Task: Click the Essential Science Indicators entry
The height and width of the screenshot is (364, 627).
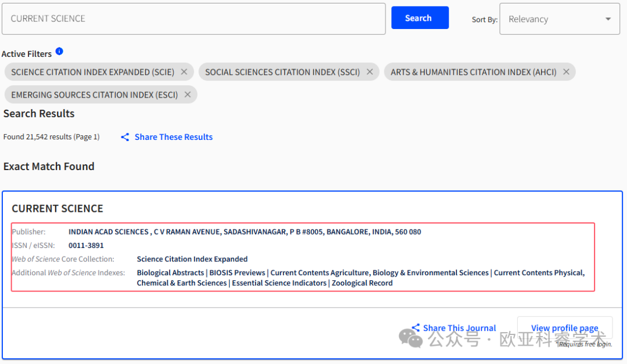Action: pos(279,283)
